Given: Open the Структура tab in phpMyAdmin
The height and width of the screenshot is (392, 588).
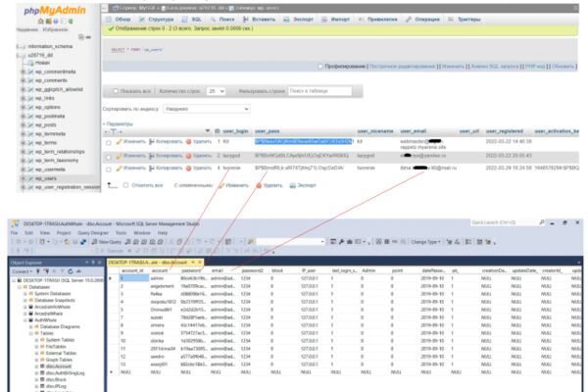Looking at the screenshot, I should [x=157, y=20].
